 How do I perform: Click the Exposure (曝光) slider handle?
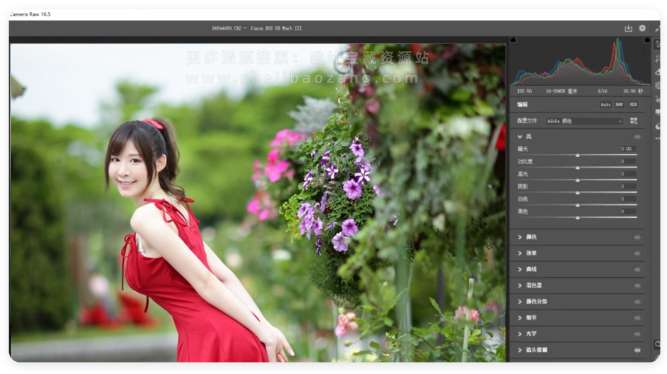pyautogui.click(x=578, y=156)
